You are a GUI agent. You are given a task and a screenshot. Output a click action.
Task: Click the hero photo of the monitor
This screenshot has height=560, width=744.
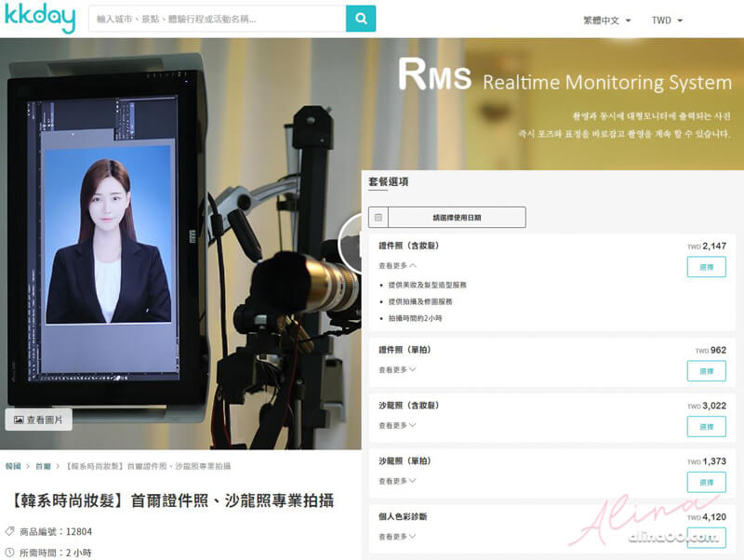pyautogui.click(x=180, y=244)
